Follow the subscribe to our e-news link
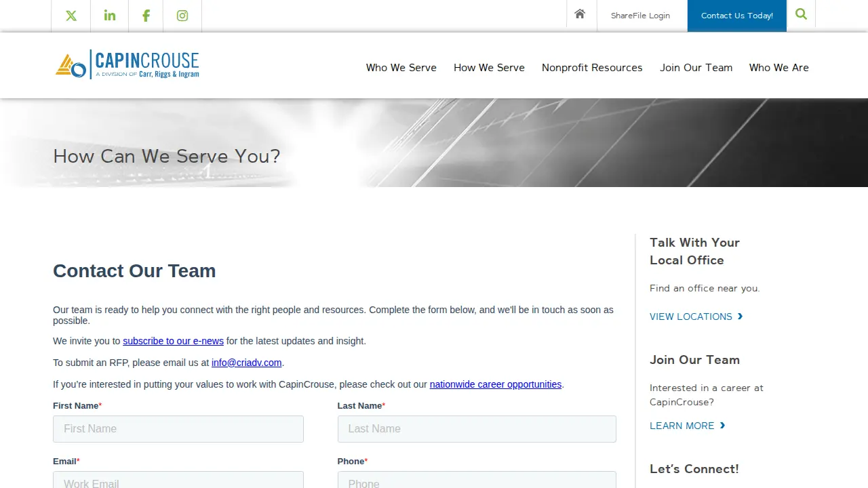The width and height of the screenshot is (868, 488). [x=173, y=341]
